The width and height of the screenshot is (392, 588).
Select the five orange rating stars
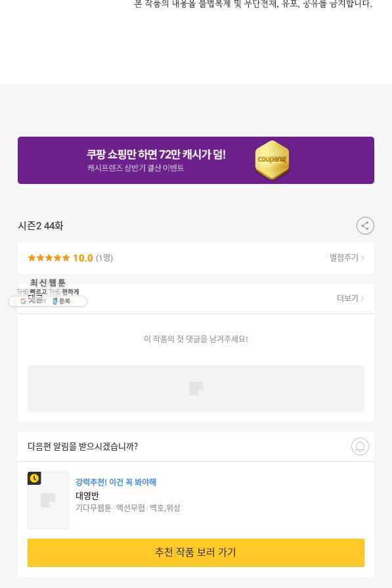[x=49, y=258]
